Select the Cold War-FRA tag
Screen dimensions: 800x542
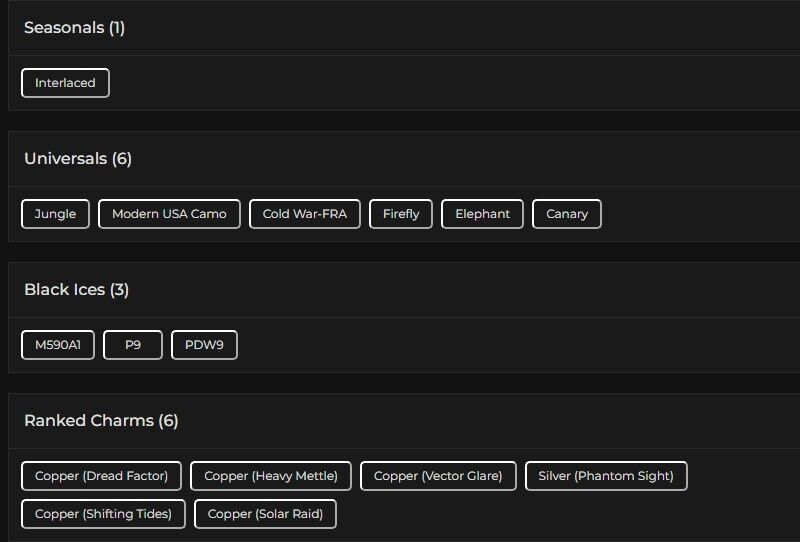304,214
